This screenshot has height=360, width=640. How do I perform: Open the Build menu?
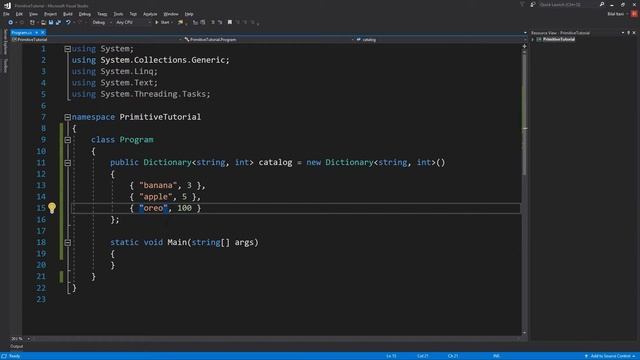point(68,14)
